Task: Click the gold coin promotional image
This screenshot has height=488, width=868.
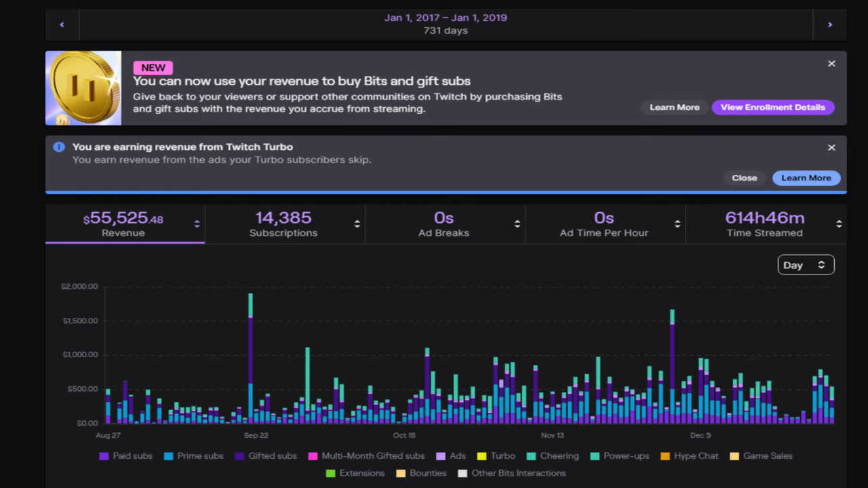Action: [x=83, y=88]
